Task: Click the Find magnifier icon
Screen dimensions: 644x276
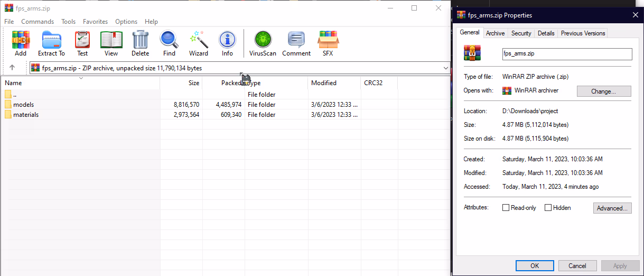Action: (169, 40)
